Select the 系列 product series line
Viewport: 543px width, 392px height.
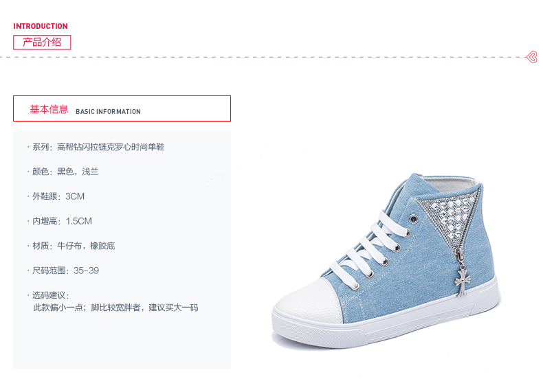pyautogui.click(x=96, y=147)
